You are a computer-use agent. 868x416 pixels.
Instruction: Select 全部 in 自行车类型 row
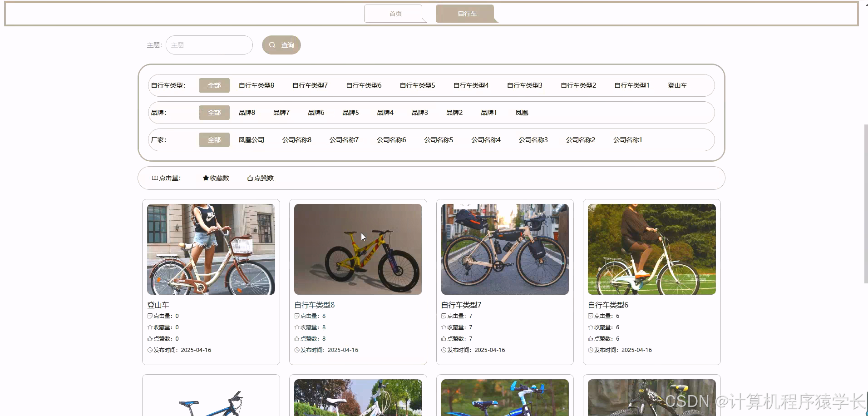coord(214,85)
